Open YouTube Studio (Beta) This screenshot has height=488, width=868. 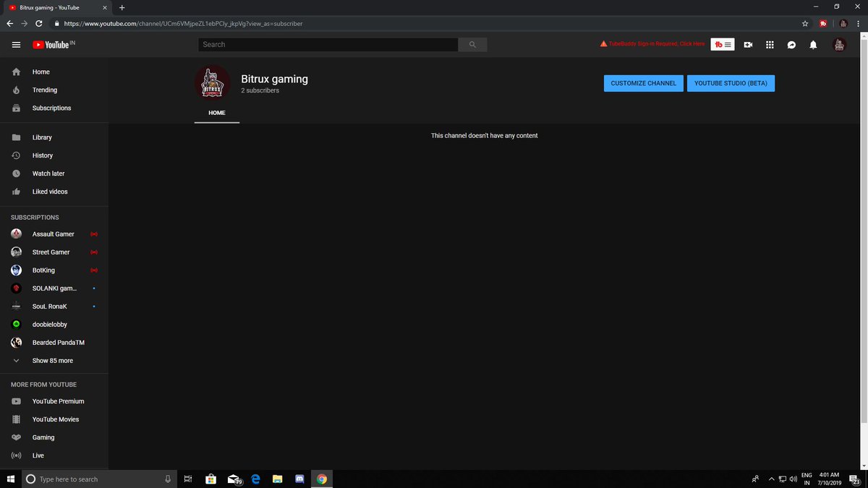731,83
